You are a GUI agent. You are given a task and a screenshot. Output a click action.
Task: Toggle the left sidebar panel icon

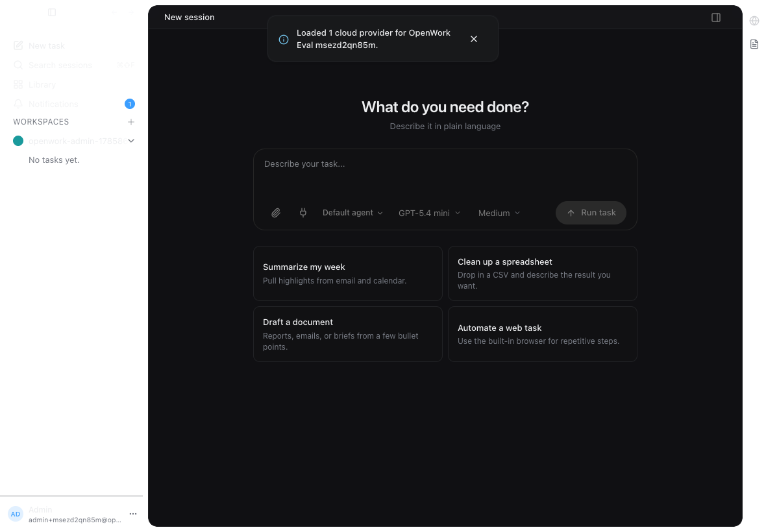pos(52,12)
